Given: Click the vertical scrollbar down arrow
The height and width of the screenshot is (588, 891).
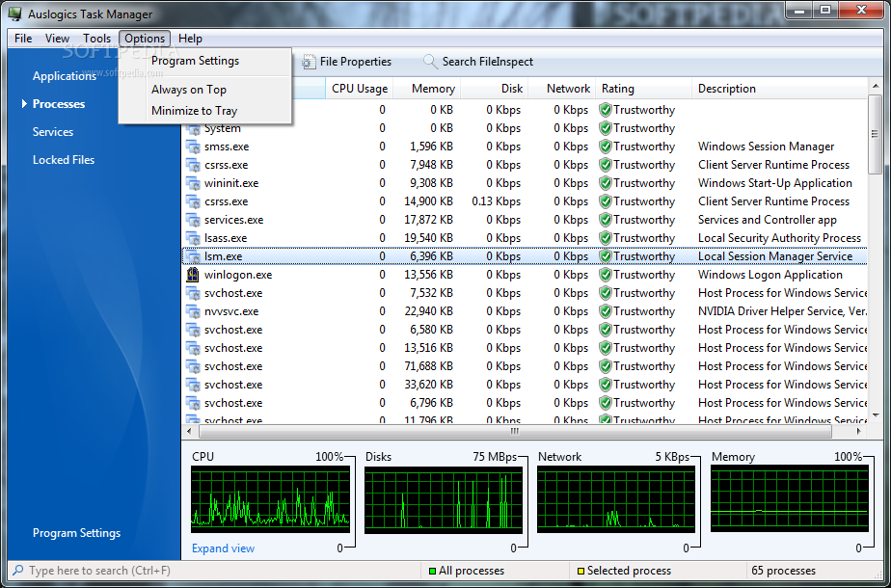Looking at the screenshot, I should 876,415.
